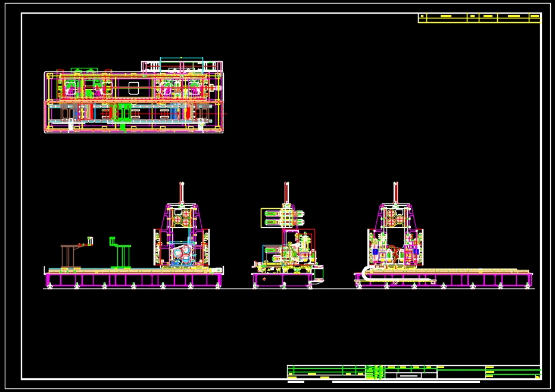Click the green stand in the elevation drawing
Viewport: 555px width, 392px height.
point(120,252)
